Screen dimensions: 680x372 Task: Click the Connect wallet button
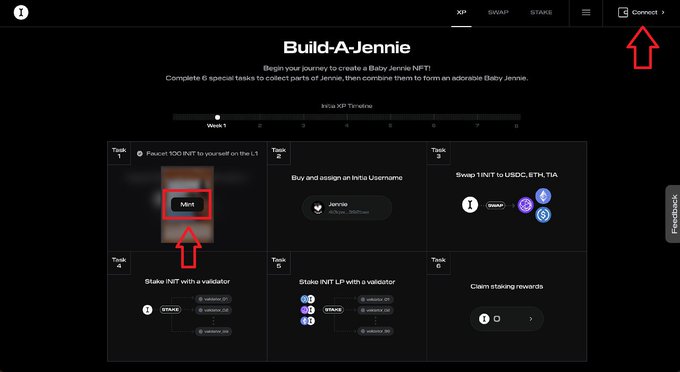click(641, 13)
